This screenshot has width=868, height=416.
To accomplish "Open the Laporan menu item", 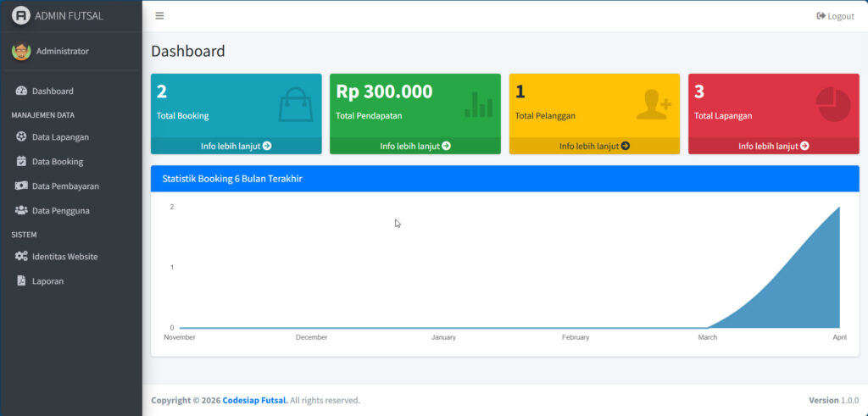I will click(x=47, y=280).
